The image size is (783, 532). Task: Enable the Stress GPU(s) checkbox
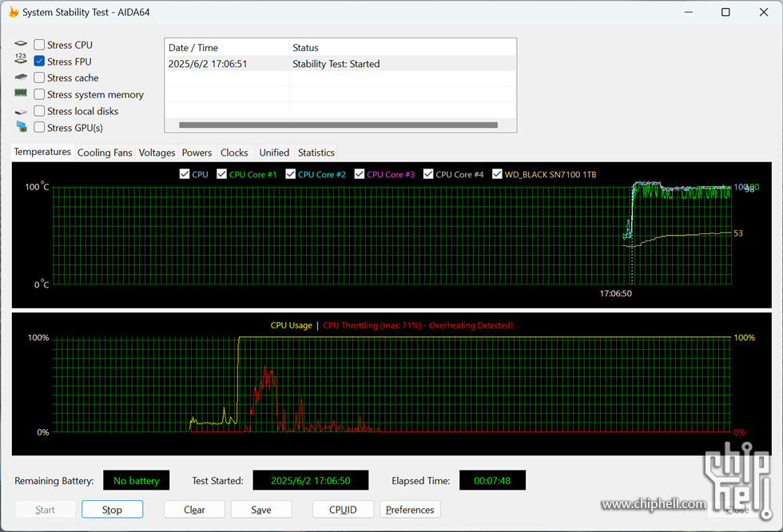tap(39, 127)
